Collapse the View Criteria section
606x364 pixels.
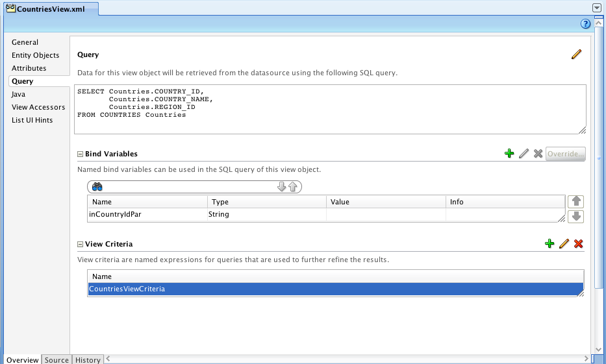(x=80, y=245)
